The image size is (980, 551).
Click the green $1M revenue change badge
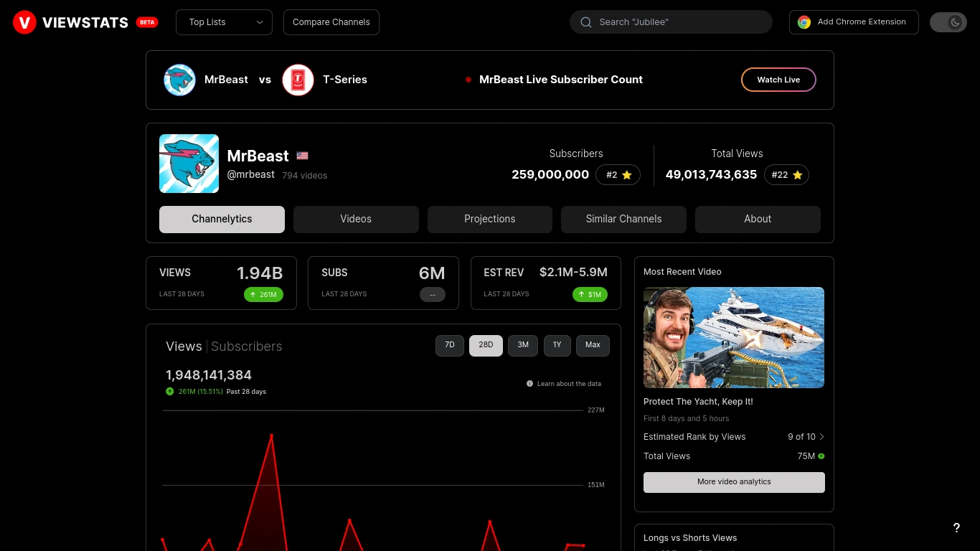tap(590, 294)
